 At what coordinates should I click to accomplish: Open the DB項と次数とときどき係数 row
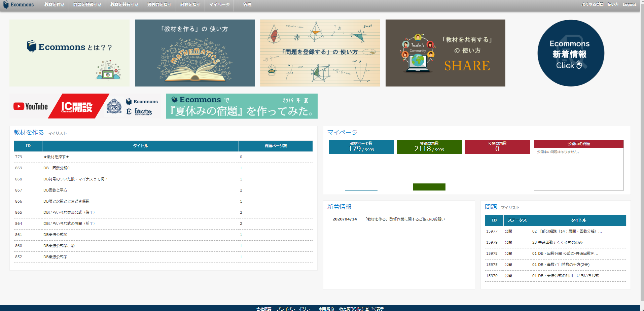tap(163, 202)
